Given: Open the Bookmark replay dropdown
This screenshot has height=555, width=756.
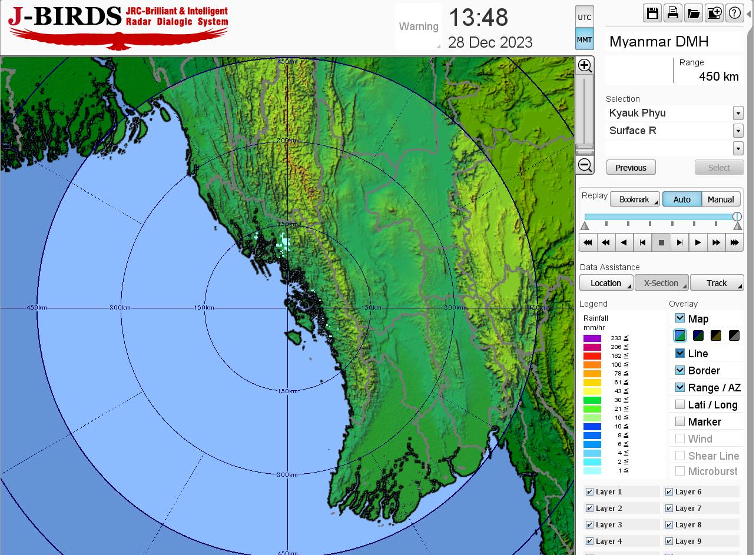Looking at the screenshot, I should coord(635,200).
